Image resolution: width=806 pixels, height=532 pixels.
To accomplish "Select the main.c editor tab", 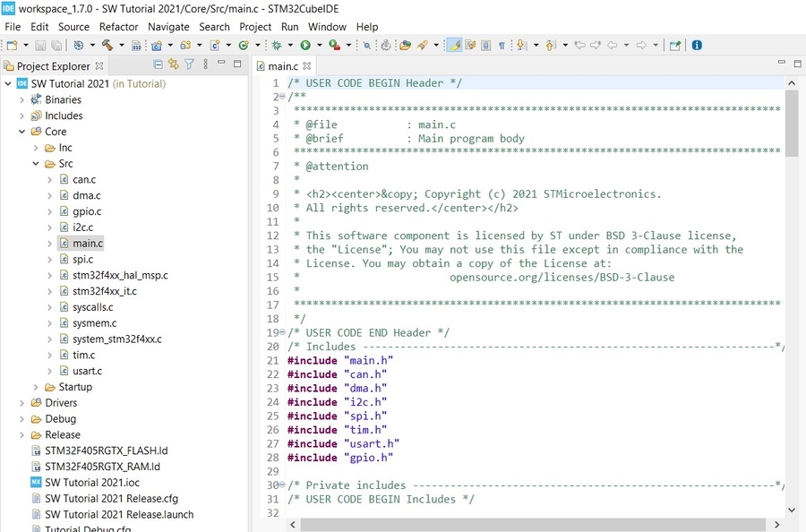I will [x=283, y=66].
